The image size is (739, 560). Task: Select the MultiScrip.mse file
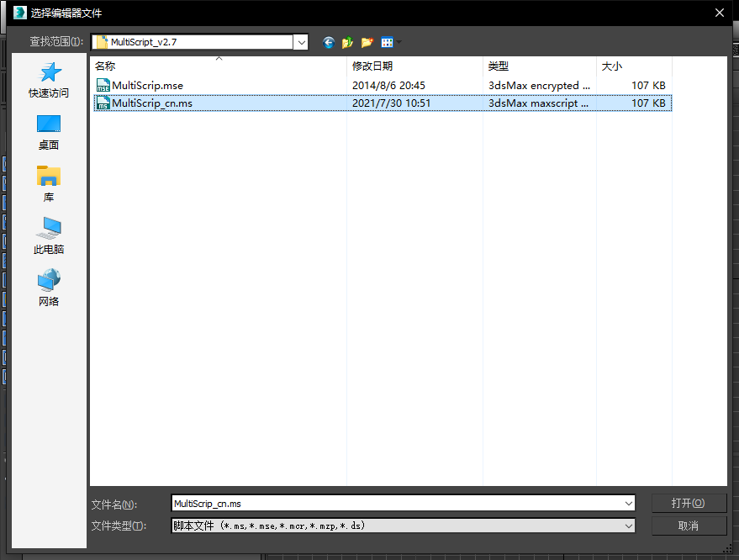147,85
